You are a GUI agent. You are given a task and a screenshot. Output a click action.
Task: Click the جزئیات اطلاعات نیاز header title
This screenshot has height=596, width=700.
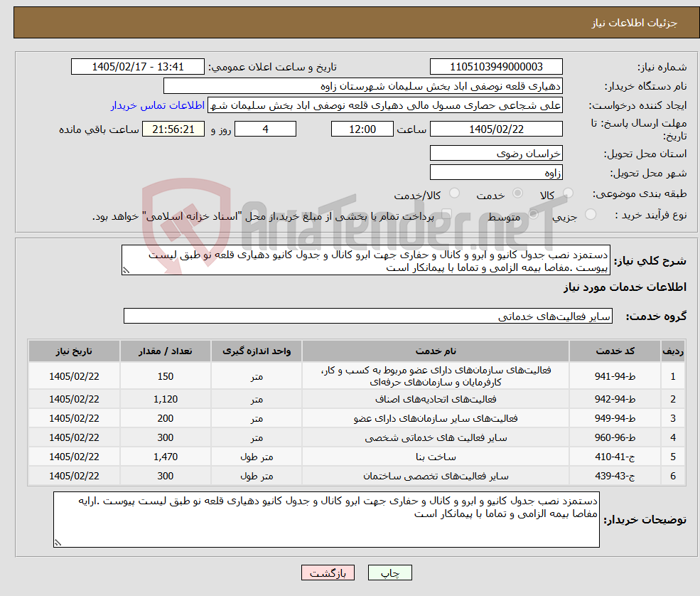click(634, 23)
